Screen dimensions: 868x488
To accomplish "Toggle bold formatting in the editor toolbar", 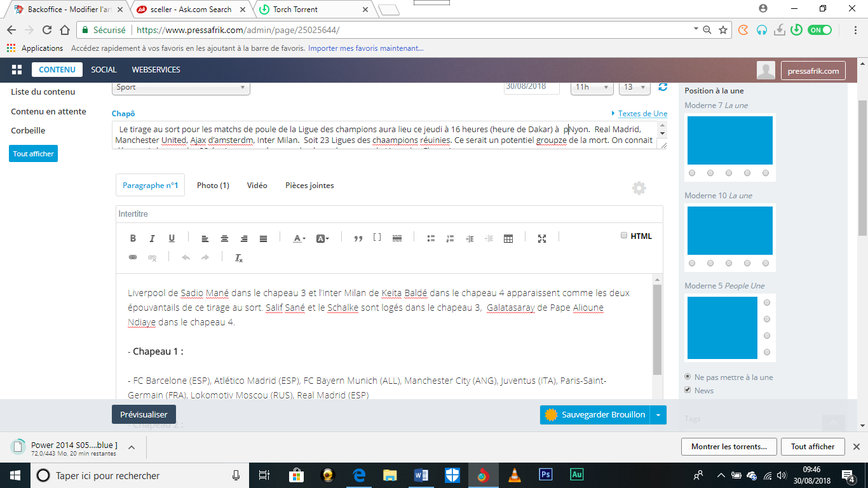I will [x=133, y=239].
